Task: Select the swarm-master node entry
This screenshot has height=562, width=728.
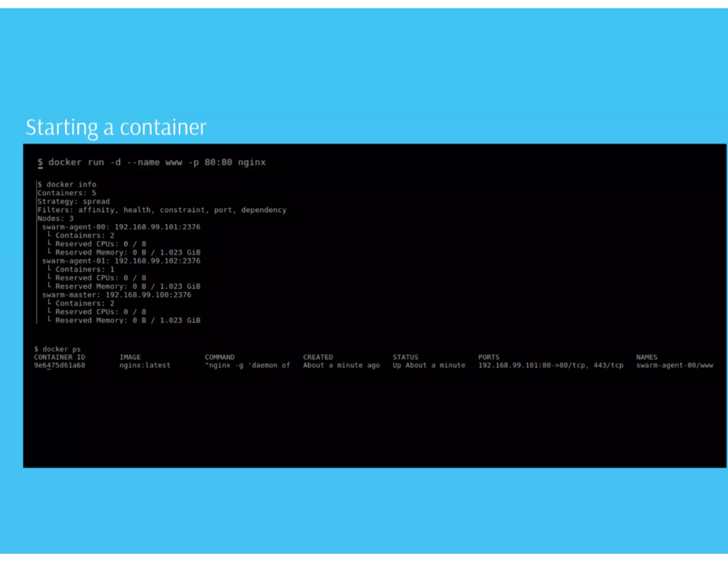Action: click(117, 295)
